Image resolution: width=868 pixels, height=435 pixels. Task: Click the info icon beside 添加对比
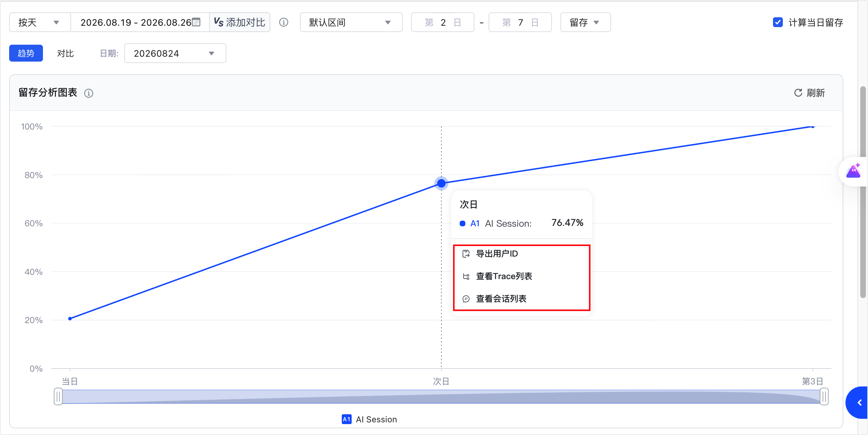pyautogui.click(x=284, y=23)
